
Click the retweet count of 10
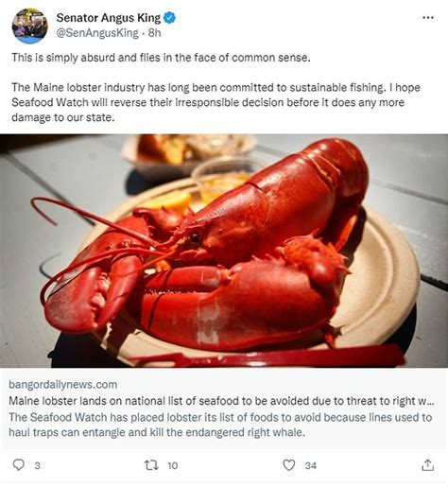(x=173, y=465)
